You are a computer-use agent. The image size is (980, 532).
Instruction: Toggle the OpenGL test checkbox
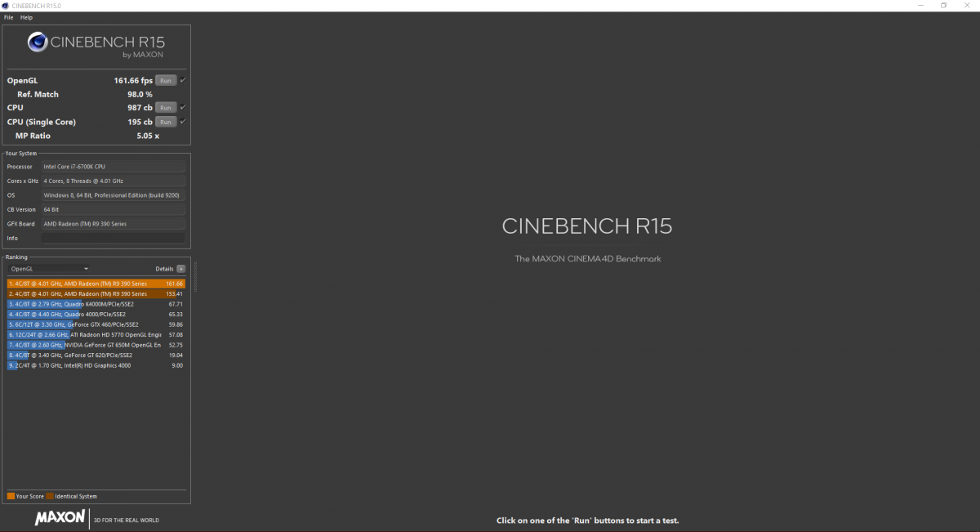pyautogui.click(x=183, y=80)
